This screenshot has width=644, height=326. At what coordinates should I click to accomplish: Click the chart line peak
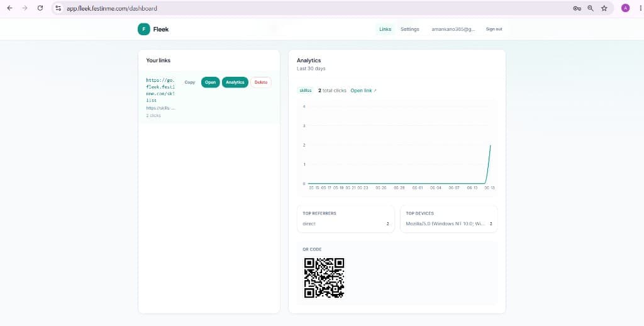tap(491, 145)
